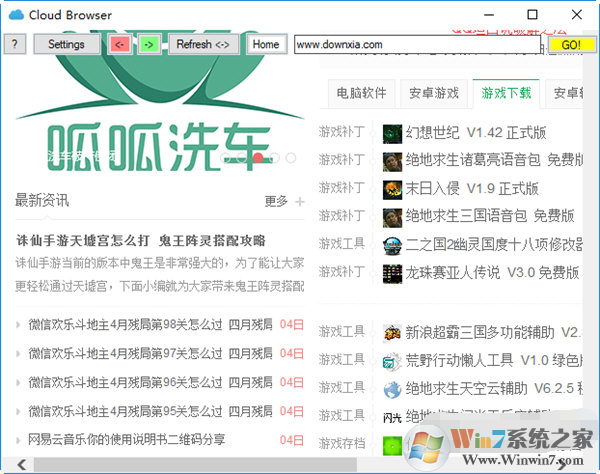Viewport: 600px width, 474px height.
Task: Click the yellow GO! button
Action: (x=571, y=45)
